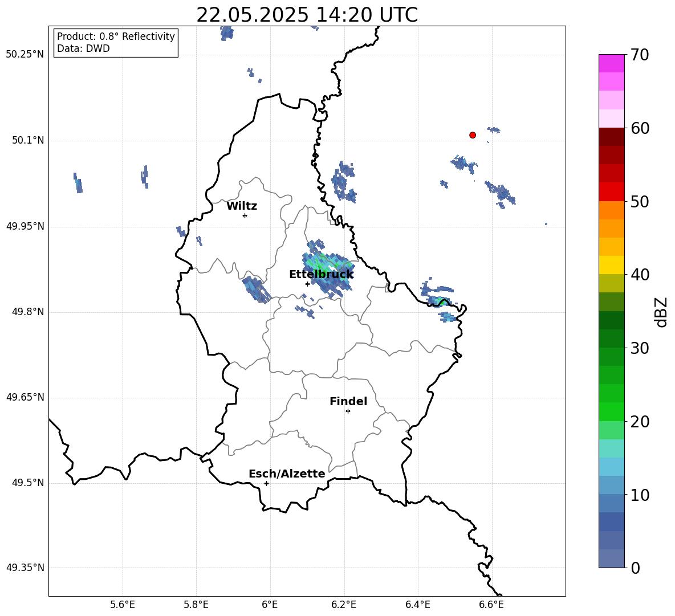675x616 pixels.
Task: Click the 10 value on the colorbar
Action: tap(640, 495)
